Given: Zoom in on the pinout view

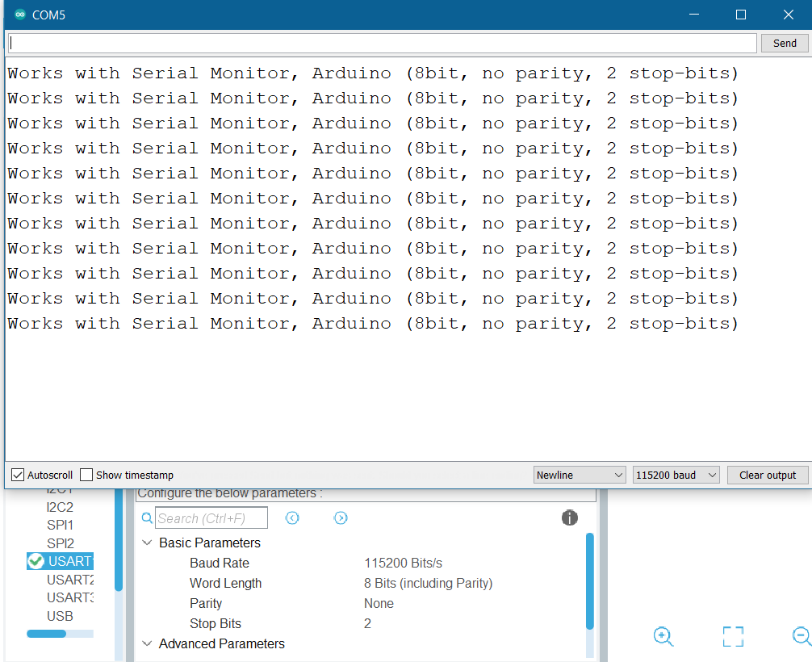Looking at the screenshot, I should point(663,636).
